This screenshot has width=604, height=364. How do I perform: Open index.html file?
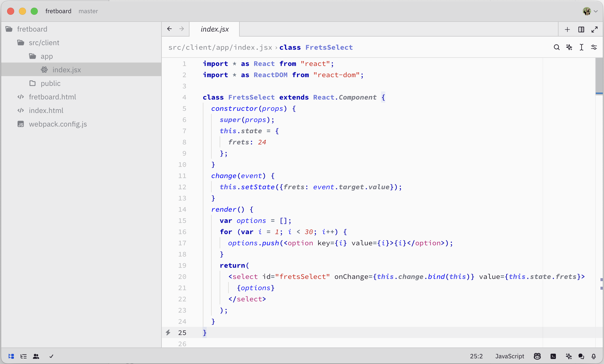point(81,110)
